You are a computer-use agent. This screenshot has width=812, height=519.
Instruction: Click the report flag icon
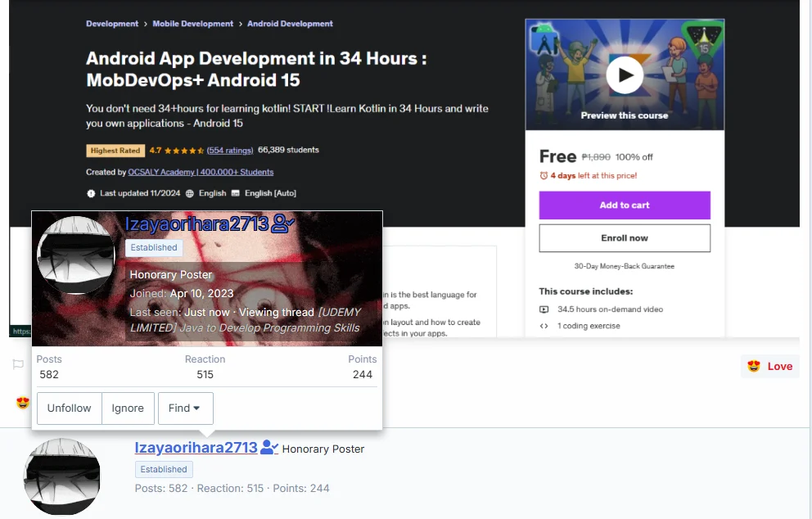18,364
